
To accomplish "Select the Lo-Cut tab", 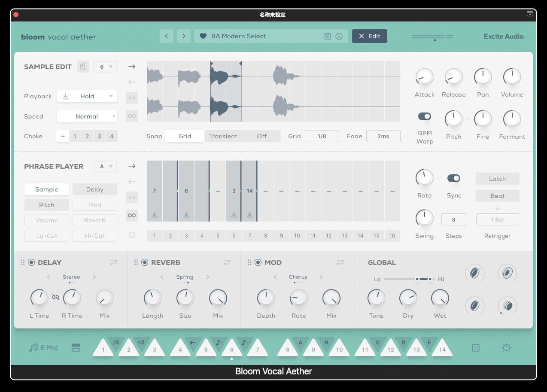I will [x=47, y=236].
